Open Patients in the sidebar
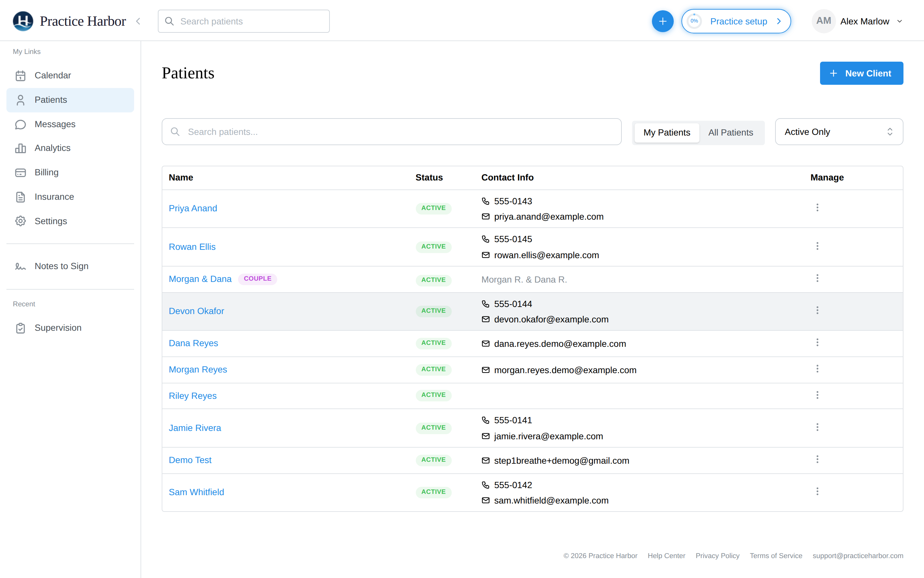Viewport: 924px width, 578px height. point(70,100)
